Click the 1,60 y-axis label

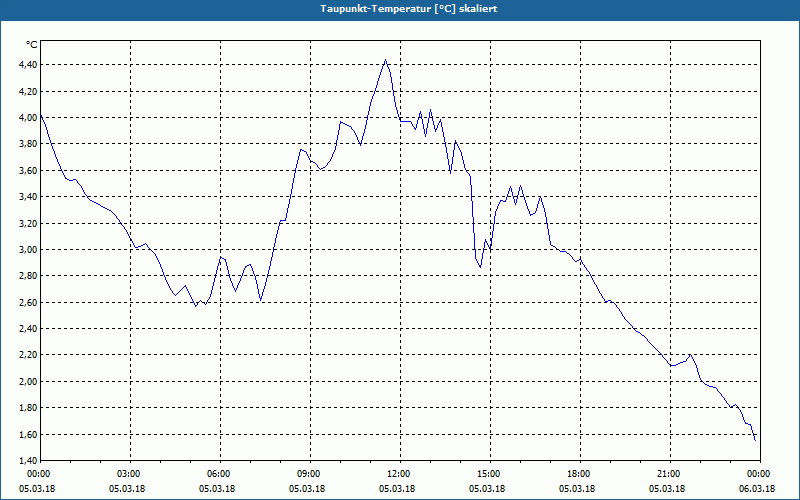tap(28, 434)
